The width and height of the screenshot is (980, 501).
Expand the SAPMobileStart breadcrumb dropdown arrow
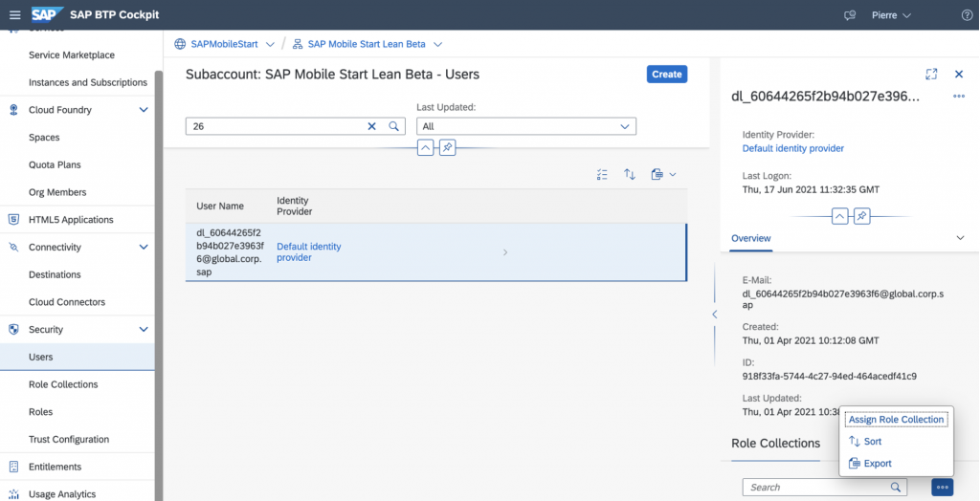[x=270, y=44]
